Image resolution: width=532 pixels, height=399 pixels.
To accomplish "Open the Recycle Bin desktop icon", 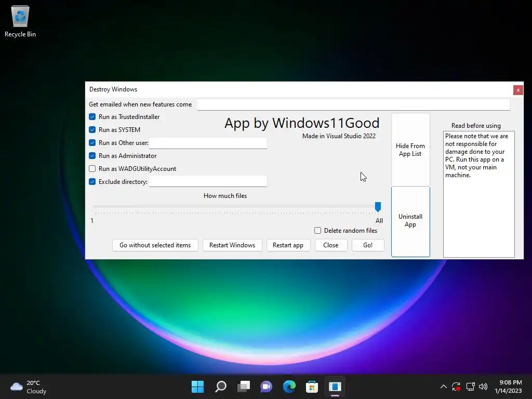I will pyautogui.click(x=20, y=21).
